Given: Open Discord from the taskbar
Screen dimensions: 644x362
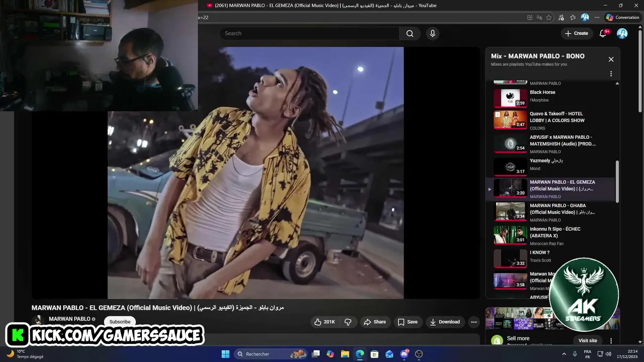Looking at the screenshot, I should 404,354.
